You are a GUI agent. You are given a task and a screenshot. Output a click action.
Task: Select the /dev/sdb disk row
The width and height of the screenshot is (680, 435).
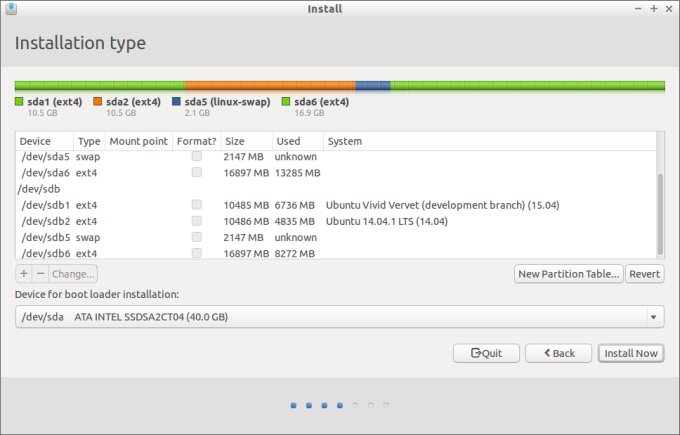point(42,189)
